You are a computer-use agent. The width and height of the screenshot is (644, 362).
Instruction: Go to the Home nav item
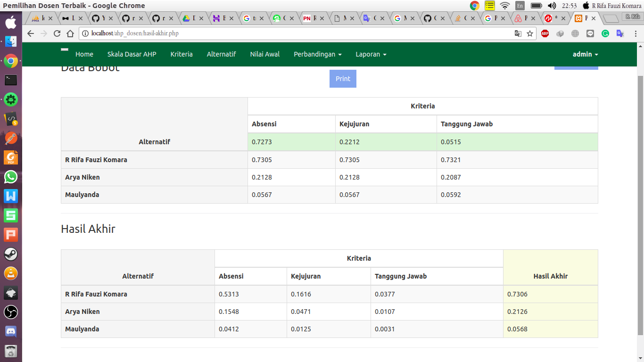(x=84, y=54)
